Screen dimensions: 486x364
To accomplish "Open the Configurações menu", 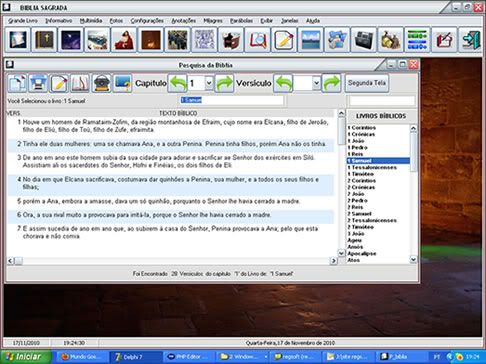I will coord(147,21).
